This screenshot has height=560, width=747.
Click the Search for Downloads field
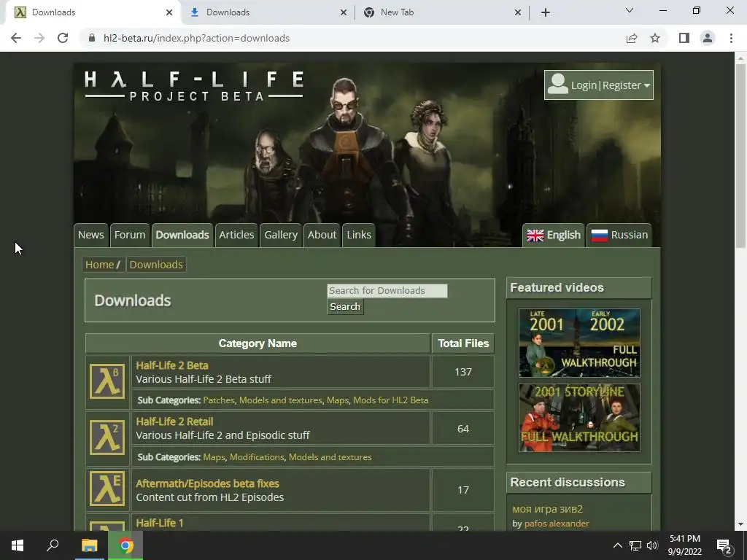tap(387, 290)
